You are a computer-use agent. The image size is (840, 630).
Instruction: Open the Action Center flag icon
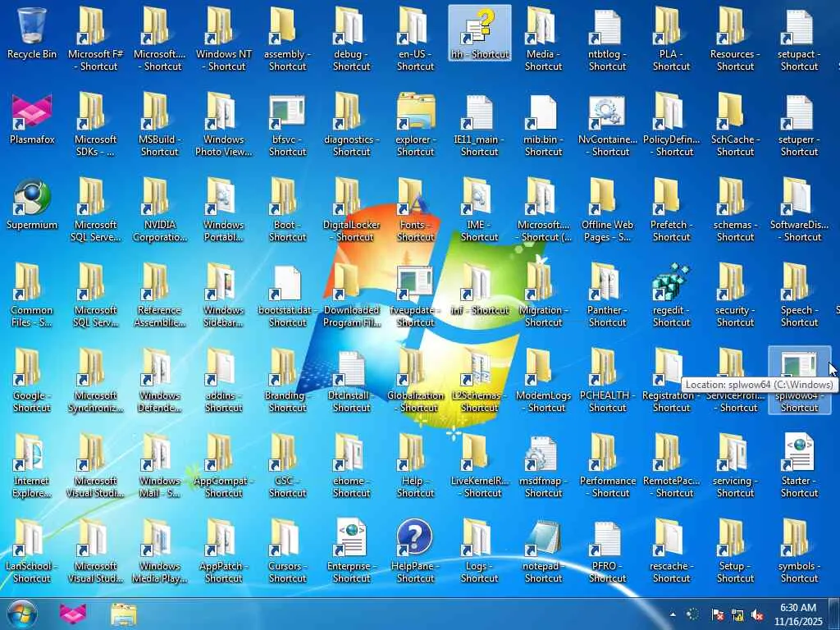coord(717,614)
